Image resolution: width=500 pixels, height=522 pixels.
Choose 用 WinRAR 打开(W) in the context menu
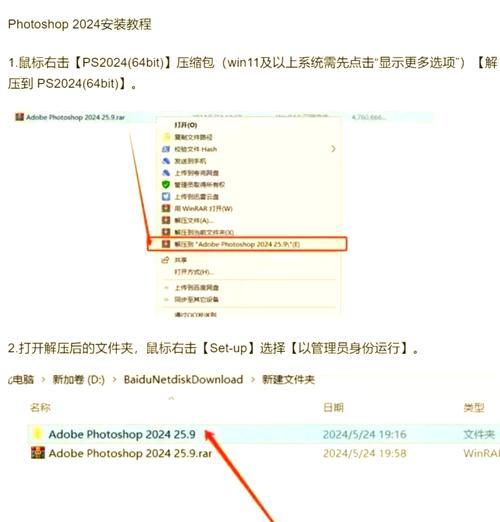click(203, 209)
